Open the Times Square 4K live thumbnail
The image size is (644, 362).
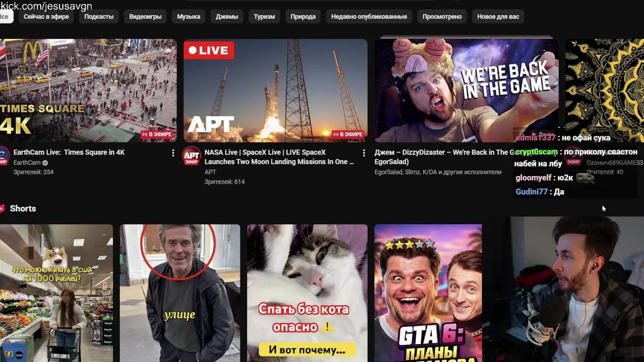pos(88,90)
